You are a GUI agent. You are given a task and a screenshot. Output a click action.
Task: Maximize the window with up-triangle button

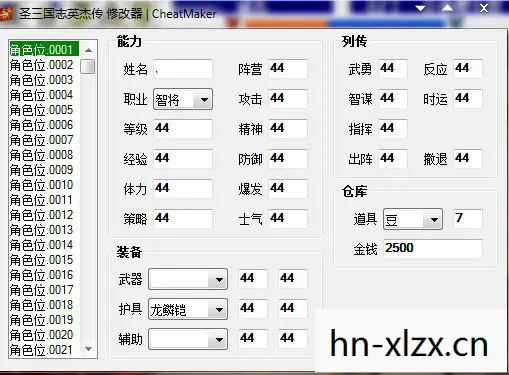click(x=448, y=8)
